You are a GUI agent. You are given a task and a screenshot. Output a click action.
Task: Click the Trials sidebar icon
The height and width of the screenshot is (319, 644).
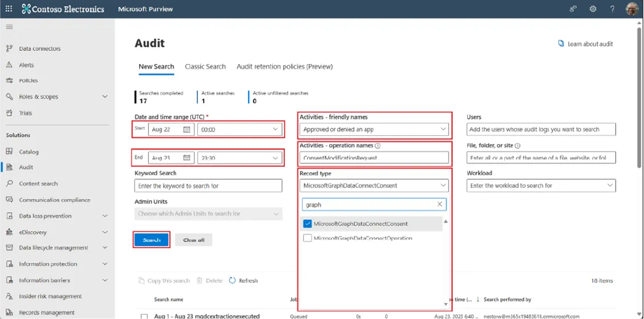pos(10,113)
